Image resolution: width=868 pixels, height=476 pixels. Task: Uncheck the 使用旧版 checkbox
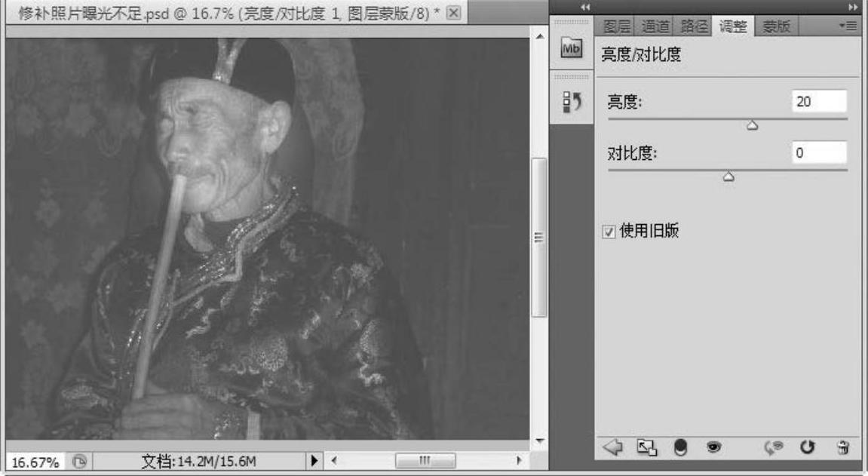pyautogui.click(x=609, y=231)
